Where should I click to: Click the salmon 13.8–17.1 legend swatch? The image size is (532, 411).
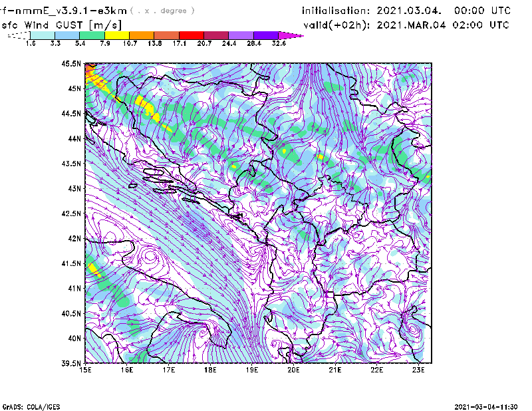[x=167, y=35]
